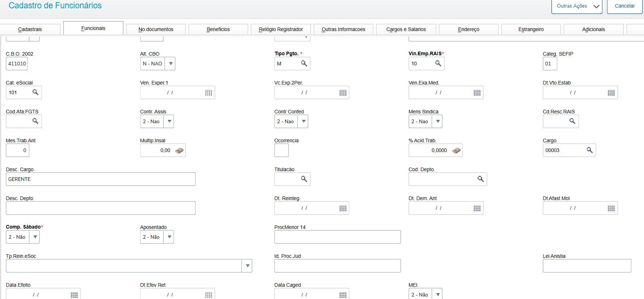The image size is (644, 299).
Task: Open the Multip.Insal calculator icon
Action: (179, 151)
